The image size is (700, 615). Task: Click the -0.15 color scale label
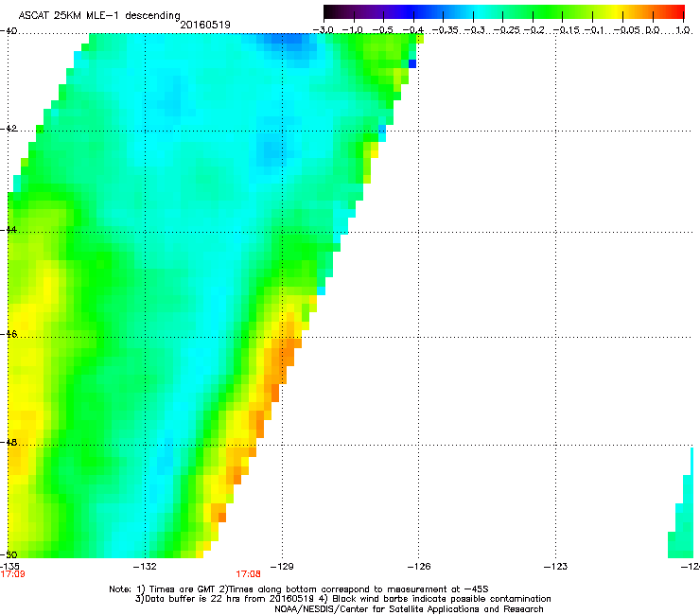[566, 30]
